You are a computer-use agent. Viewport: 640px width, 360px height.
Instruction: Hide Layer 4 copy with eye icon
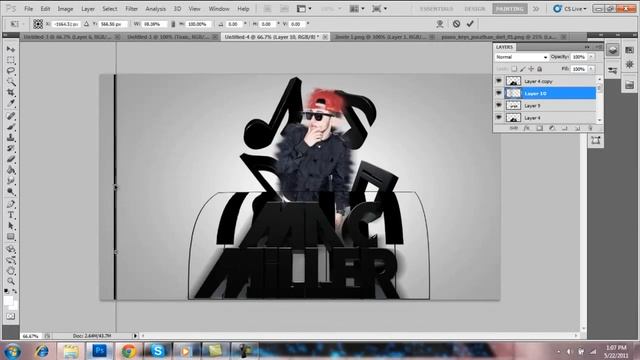(x=499, y=81)
